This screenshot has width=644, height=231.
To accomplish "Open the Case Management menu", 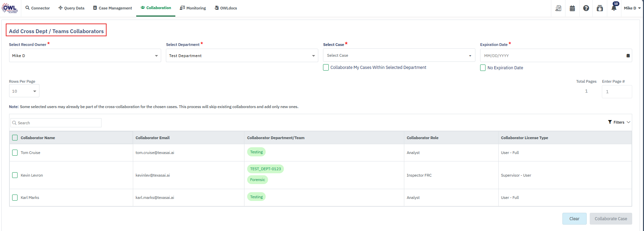I will click(113, 8).
